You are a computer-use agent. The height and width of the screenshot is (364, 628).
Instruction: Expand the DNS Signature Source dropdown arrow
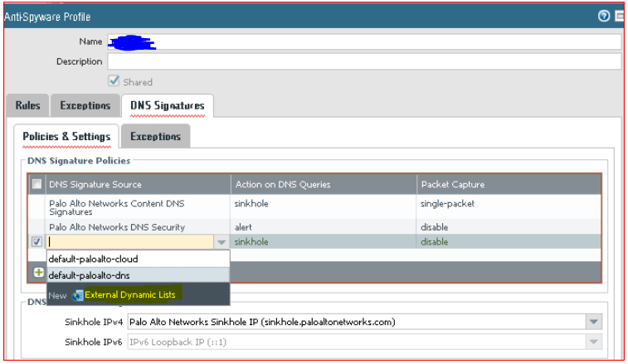(x=222, y=242)
